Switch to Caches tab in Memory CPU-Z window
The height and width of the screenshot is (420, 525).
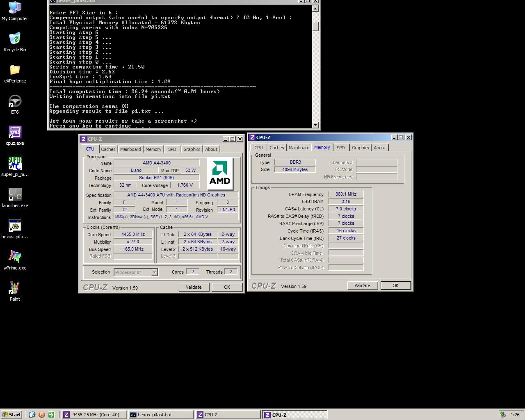[277, 148]
